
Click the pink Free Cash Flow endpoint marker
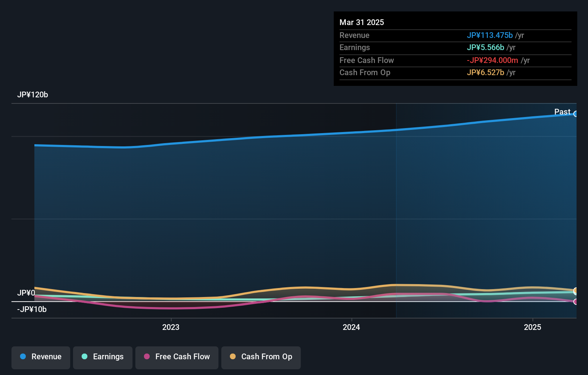click(x=576, y=302)
